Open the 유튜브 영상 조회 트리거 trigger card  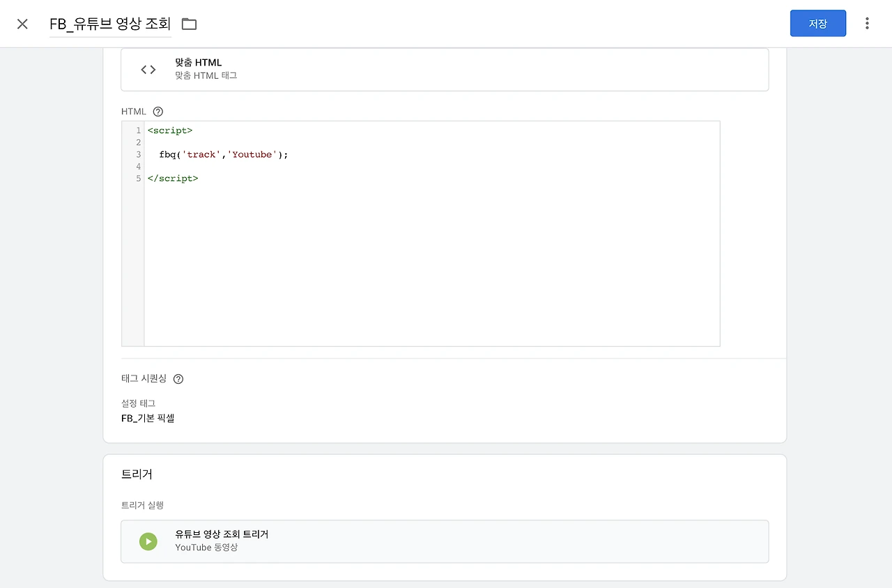point(445,541)
